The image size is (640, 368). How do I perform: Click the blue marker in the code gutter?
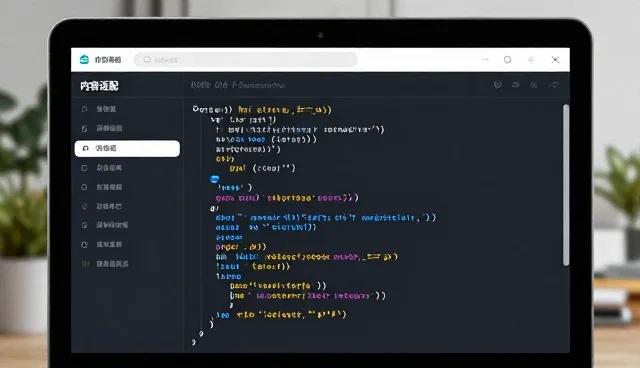coord(215,179)
